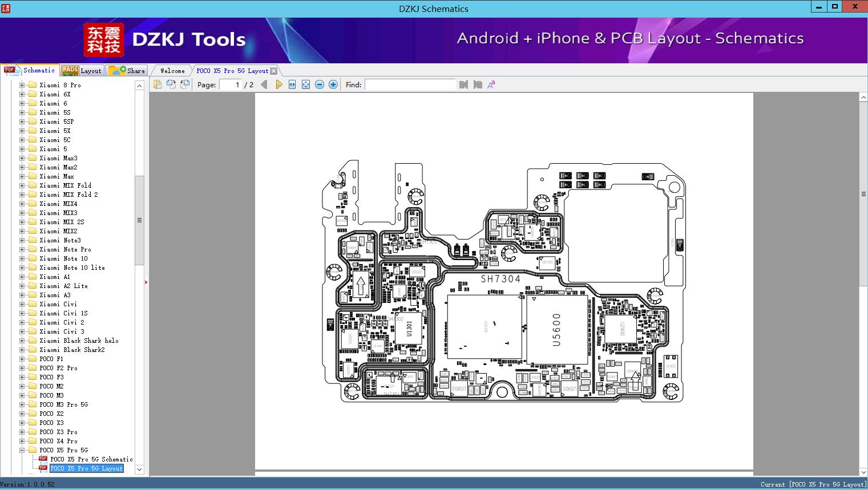Viewport: 868px width, 490px height.
Task: Collapse the POCO X5 Pro 5G folder
Action: 22,450
